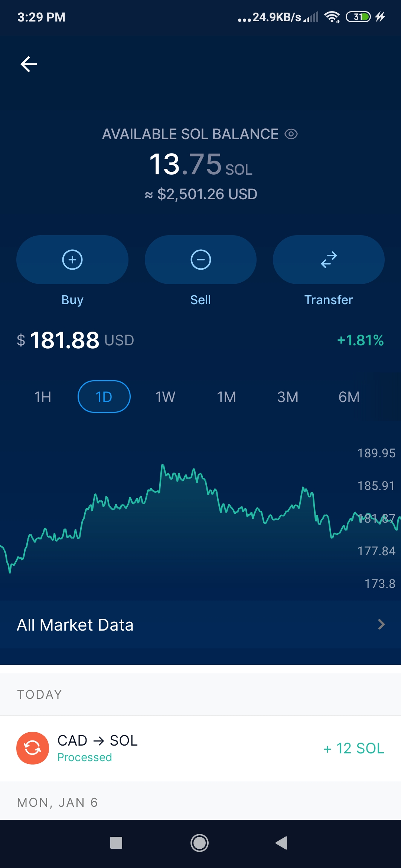The height and width of the screenshot is (868, 401).
Task: Tap the Buy plus circle button
Action: pyautogui.click(x=72, y=260)
